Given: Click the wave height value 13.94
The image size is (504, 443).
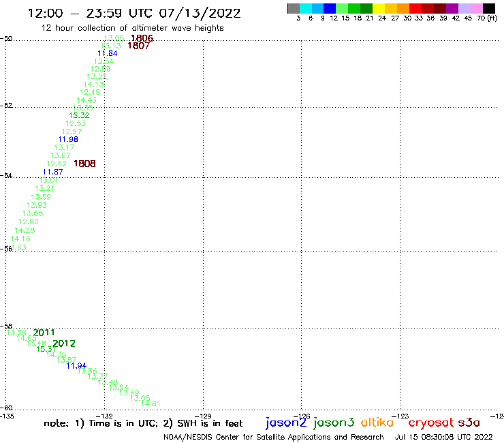Looking at the screenshot, I should tap(119, 388).
